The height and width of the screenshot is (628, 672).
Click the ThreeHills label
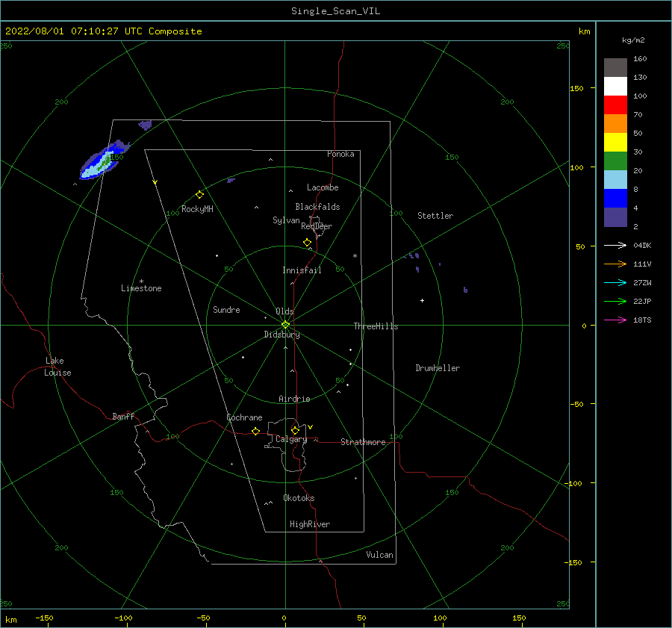coord(376,326)
